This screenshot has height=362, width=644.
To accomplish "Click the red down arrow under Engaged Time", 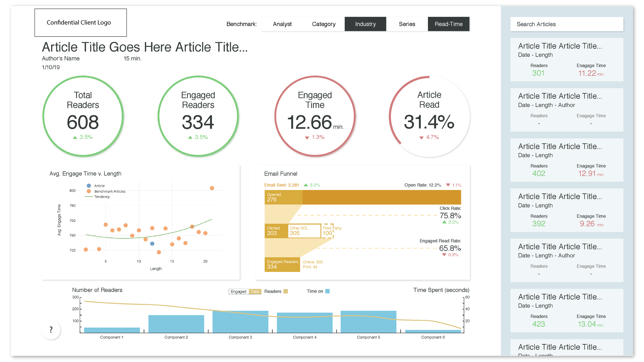I will [307, 138].
